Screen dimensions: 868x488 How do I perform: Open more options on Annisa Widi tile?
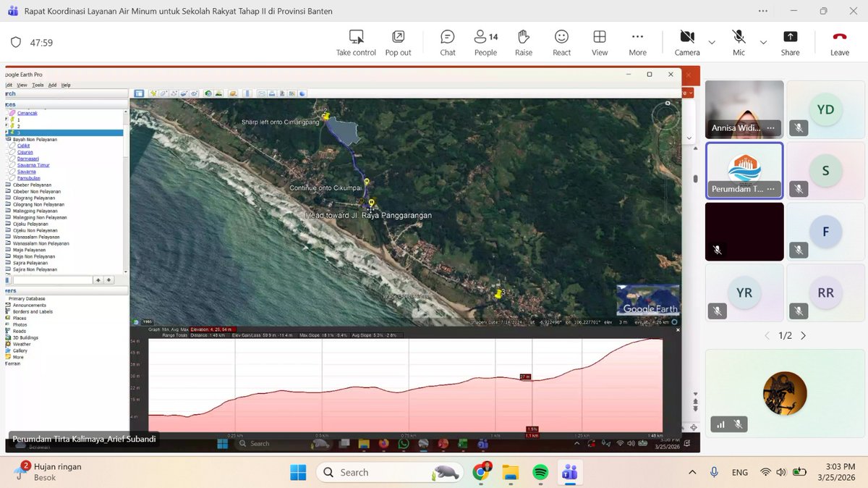click(771, 128)
